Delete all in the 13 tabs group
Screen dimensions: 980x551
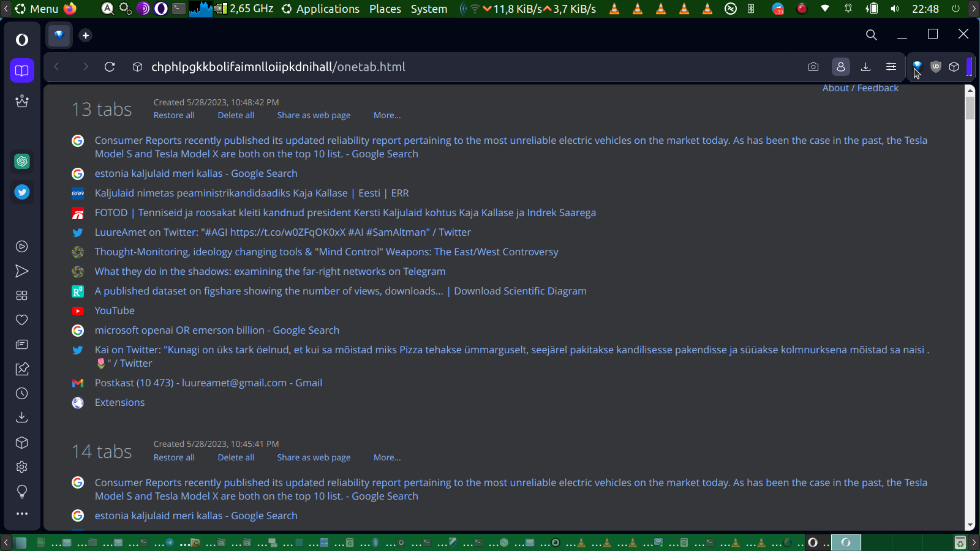(x=236, y=115)
